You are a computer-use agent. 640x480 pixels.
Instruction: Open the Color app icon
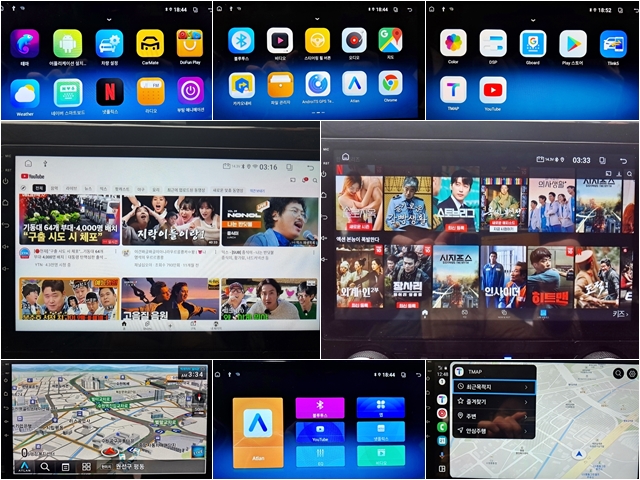(453, 43)
